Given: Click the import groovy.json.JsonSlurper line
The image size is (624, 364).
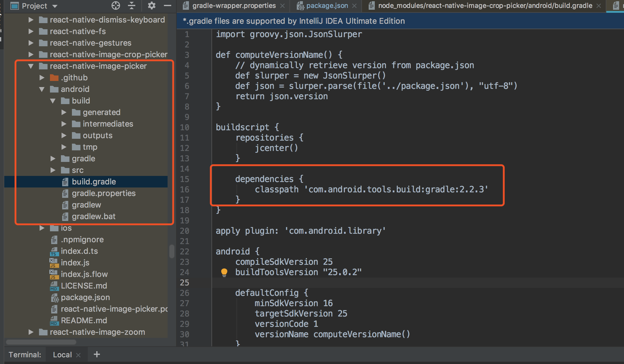Looking at the screenshot, I should [x=289, y=34].
